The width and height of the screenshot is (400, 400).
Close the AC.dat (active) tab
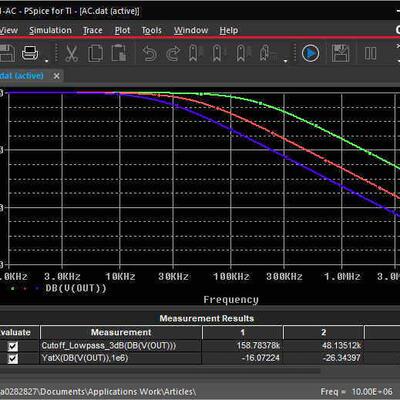[x=56, y=76]
